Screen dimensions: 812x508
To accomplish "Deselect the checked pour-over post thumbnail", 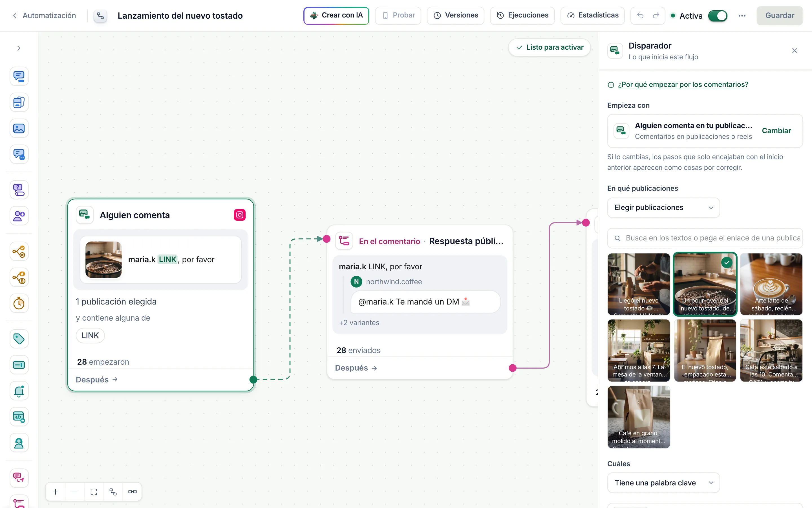I will point(705,284).
